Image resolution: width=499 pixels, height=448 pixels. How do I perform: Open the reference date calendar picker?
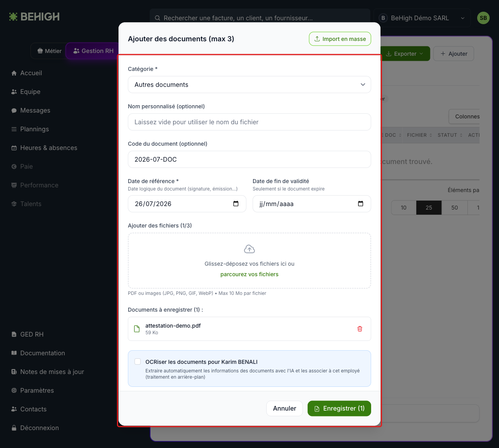[236, 204]
